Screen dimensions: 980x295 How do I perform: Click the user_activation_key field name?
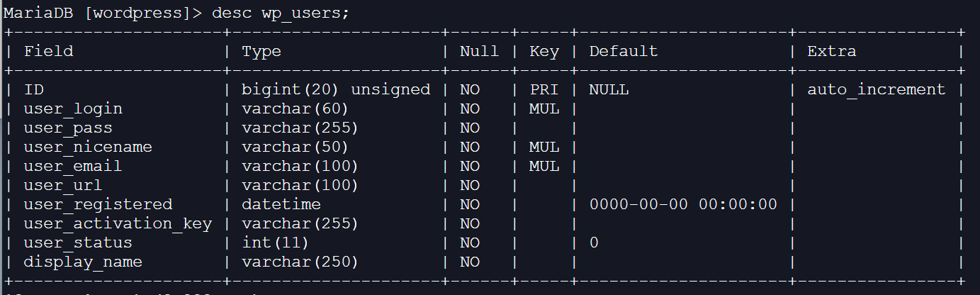[x=118, y=223]
